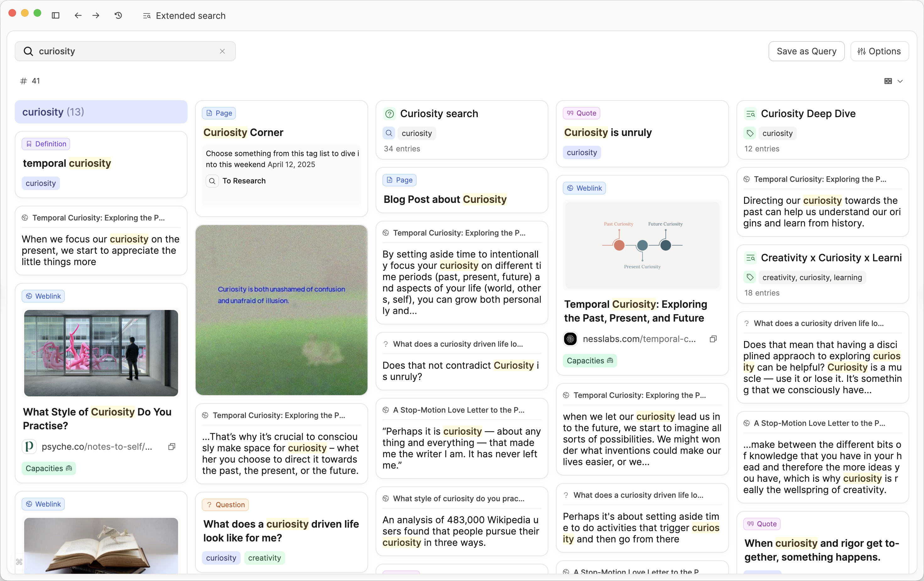Go forward with right arrow
Viewport: 924px width, 581px height.
[96, 15]
